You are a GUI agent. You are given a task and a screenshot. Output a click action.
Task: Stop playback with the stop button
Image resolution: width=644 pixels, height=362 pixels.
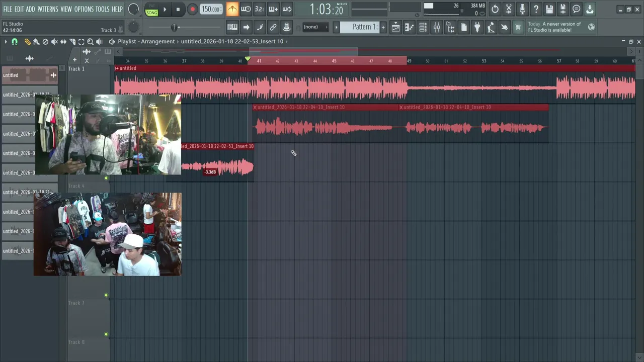click(178, 9)
